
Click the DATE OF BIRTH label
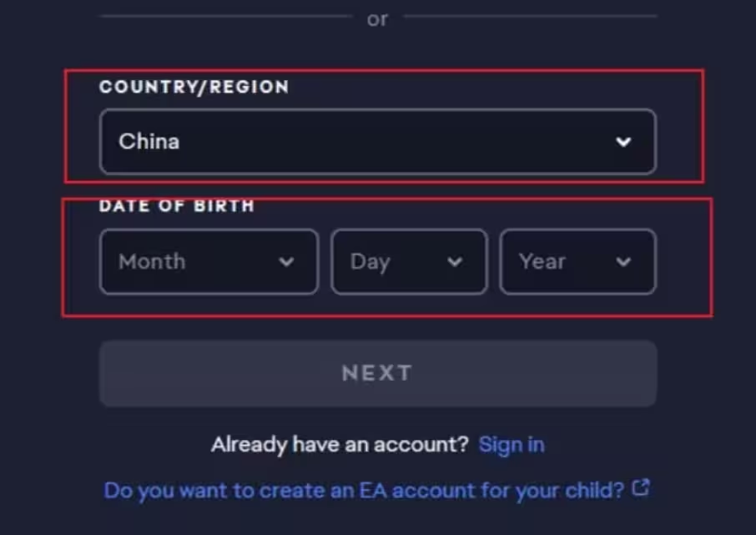coord(176,206)
